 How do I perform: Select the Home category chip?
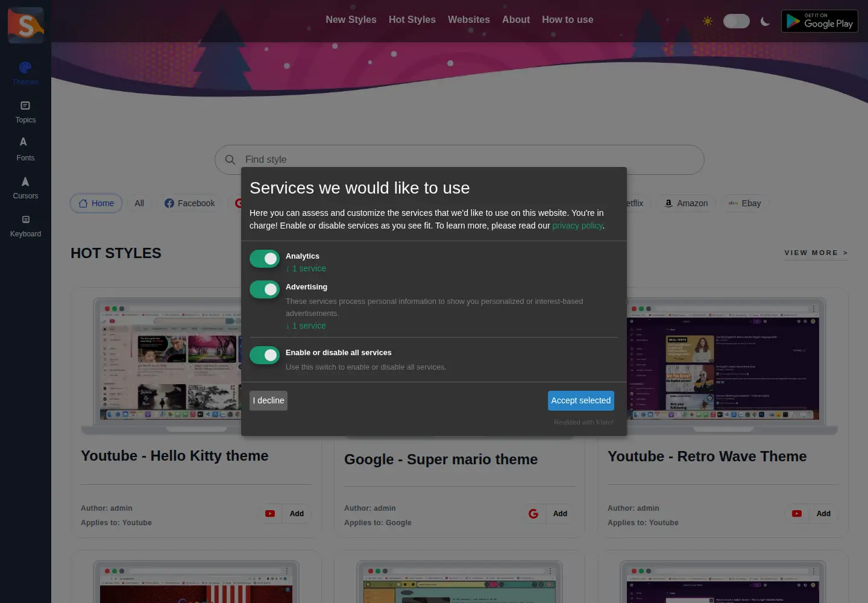(96, 203)
